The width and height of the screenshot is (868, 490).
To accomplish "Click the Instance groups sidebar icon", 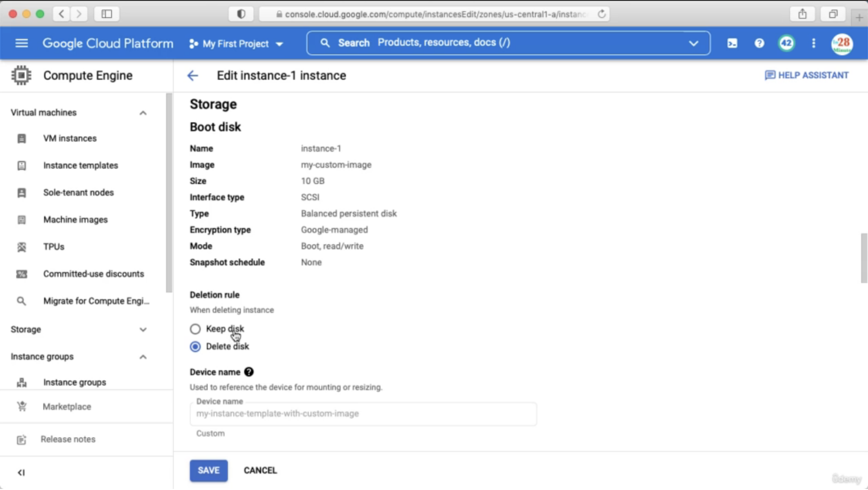I will [21, 382].
